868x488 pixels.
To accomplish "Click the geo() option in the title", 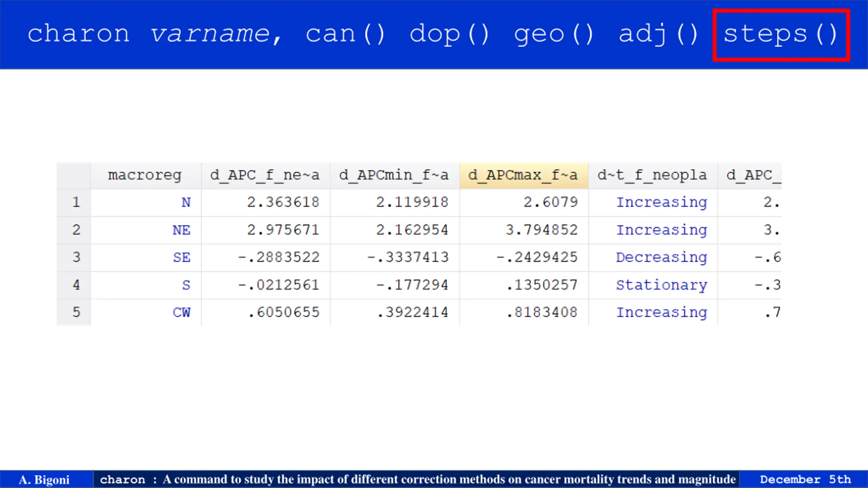I will pyautogui.click(x=554, y=35).
